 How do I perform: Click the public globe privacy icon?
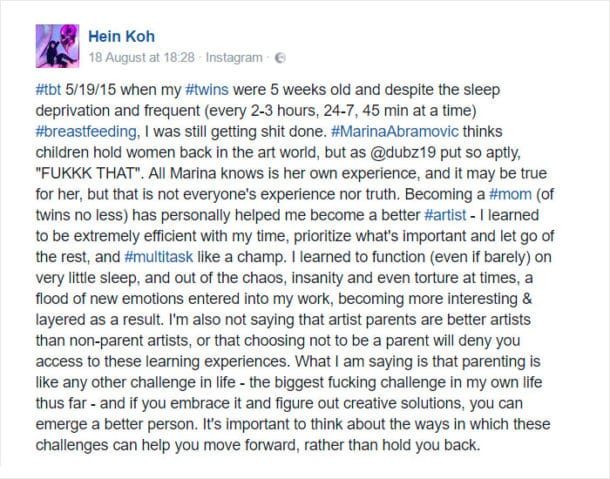(280, 57)
